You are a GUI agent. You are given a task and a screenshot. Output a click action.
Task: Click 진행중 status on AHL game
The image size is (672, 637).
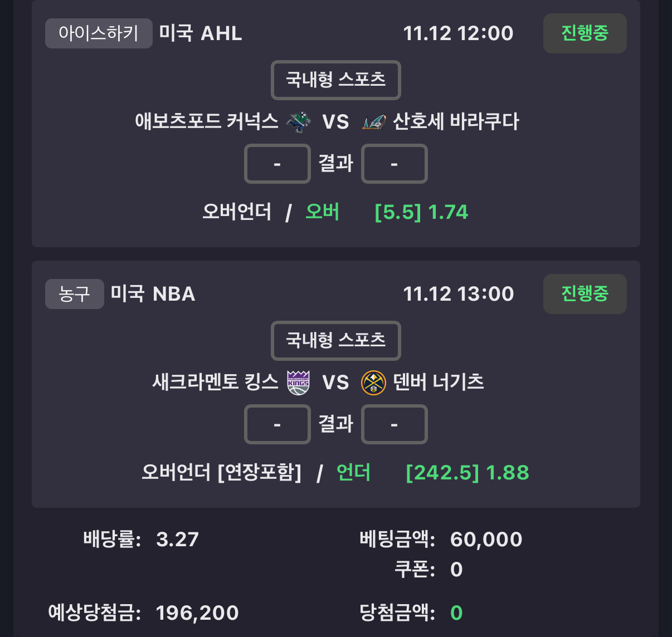click(585, 33)
